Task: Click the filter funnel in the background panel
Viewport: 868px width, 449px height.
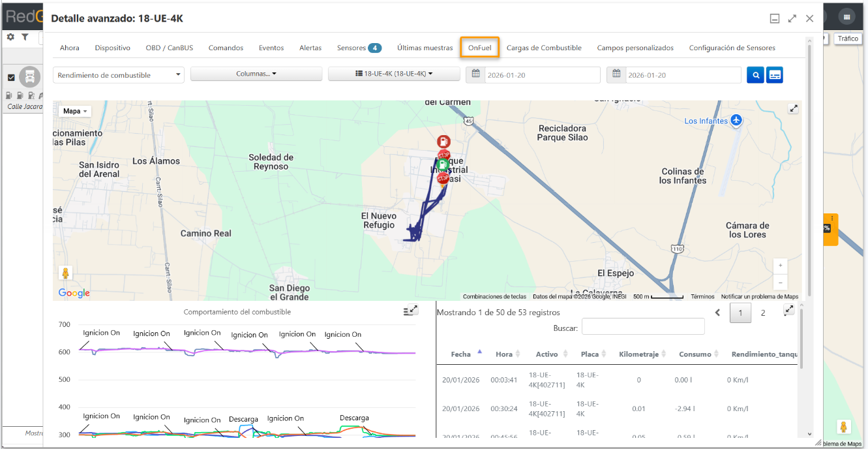Action: pos(25,37)
